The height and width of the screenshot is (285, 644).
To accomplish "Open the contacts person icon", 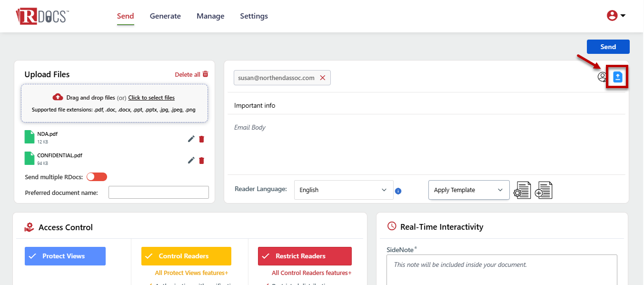I will coord(602,77).
